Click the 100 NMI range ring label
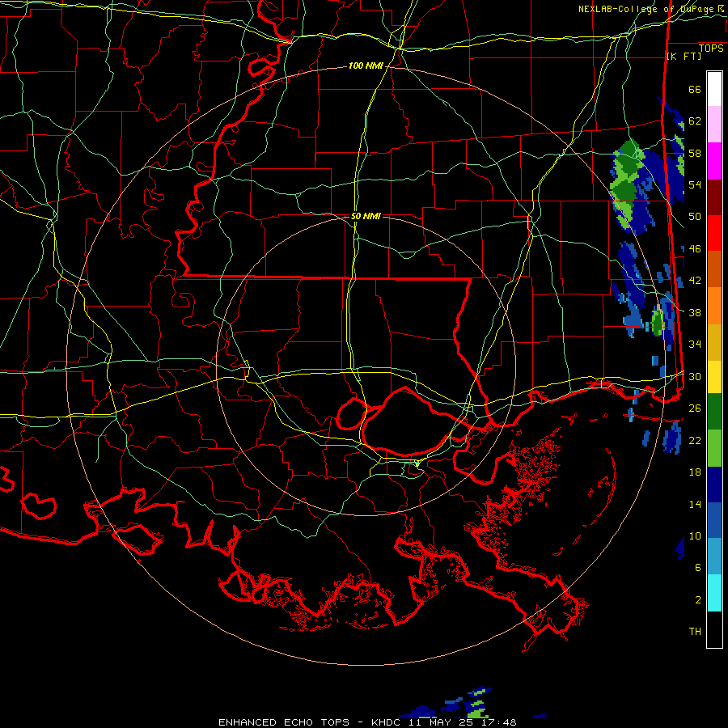Viewport: 728px width, 728px height. 366,66
